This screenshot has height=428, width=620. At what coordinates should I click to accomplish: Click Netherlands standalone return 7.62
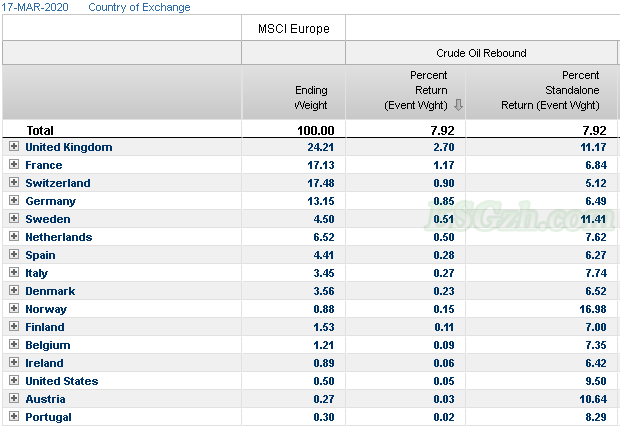596,237
